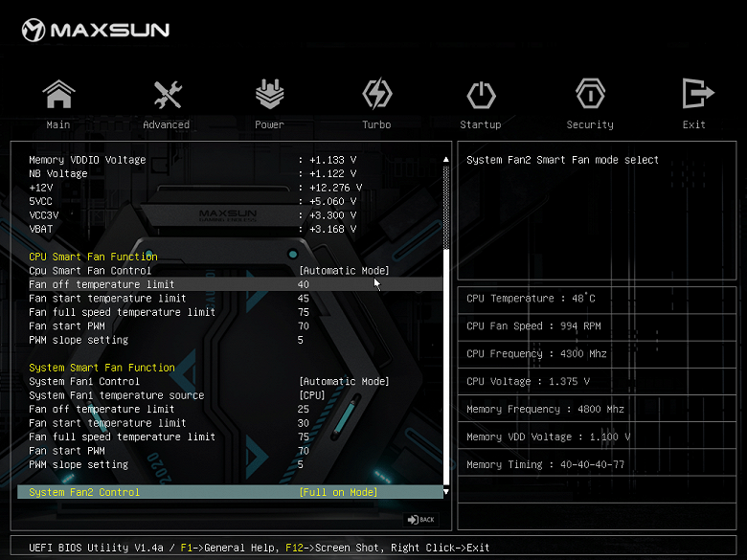
Task: Switch to the Main tab label
Action: 58,124
